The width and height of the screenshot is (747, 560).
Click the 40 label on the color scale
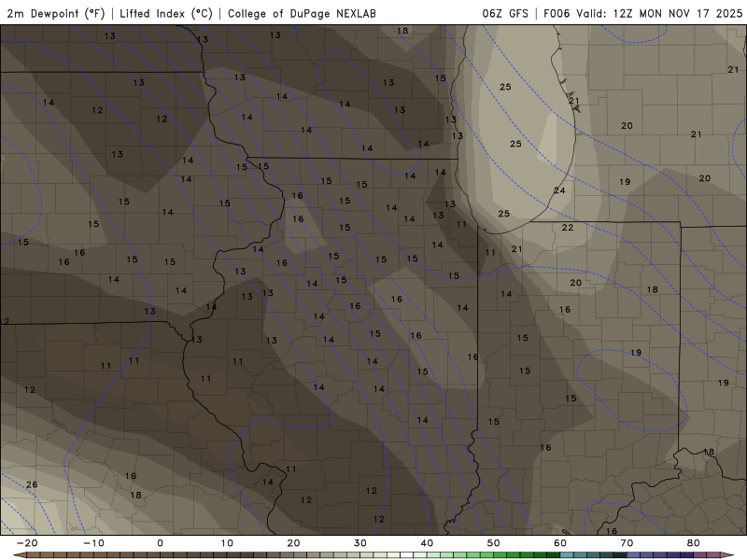tap(427, 543)
